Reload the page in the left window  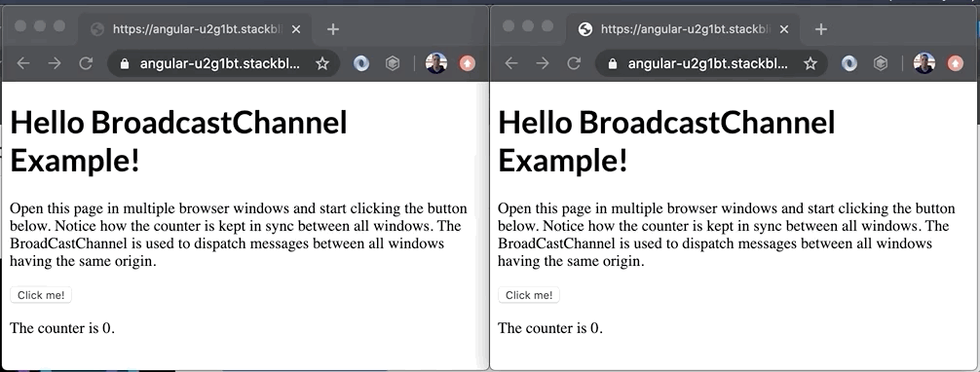pos(86,63)
